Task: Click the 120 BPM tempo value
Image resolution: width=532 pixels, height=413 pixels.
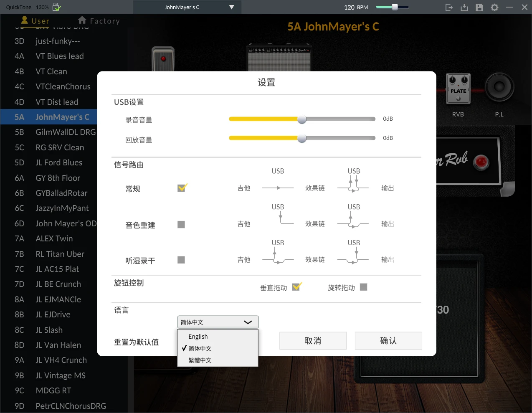Action: (356, 7)
